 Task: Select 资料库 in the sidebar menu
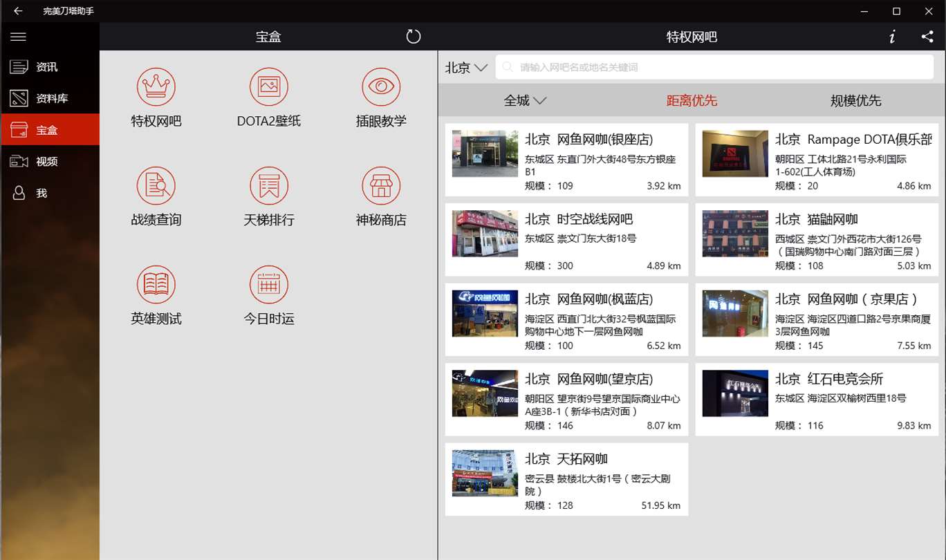tap(50, 98)
